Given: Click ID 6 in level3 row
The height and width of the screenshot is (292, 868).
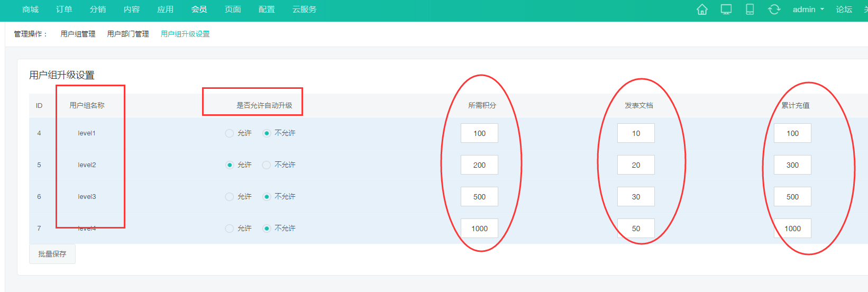Looking at the screenshot, I should 39,197.
